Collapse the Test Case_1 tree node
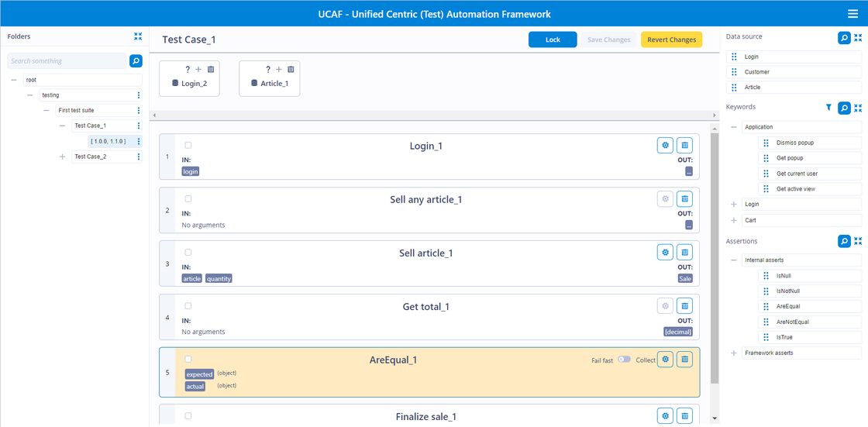The image size is (868, 427). 62,126
